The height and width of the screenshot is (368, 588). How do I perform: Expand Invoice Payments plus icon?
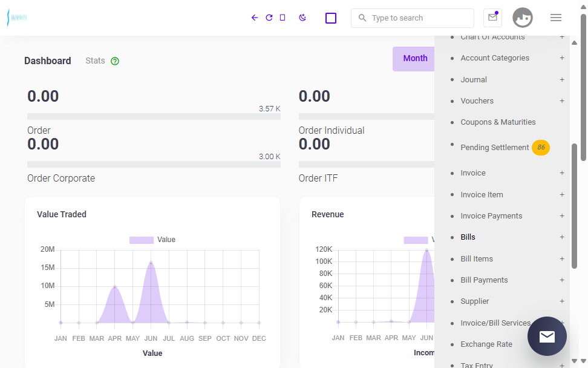[x=562, y=215]
